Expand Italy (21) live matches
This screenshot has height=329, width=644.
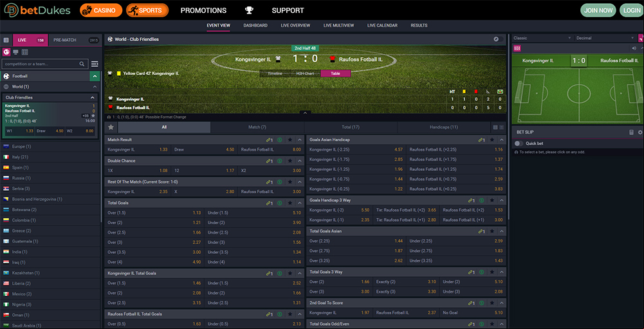tap(51, 157)
